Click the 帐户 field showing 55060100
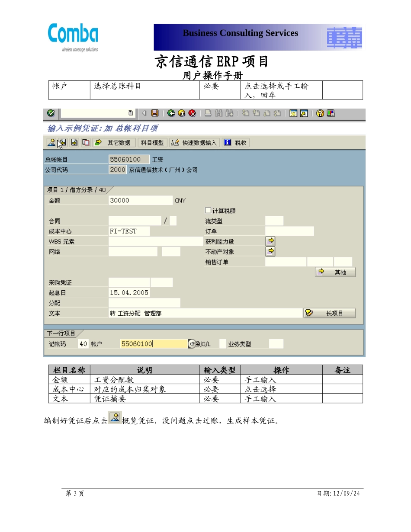Viewport: 411px width, 532px height. 154,344
